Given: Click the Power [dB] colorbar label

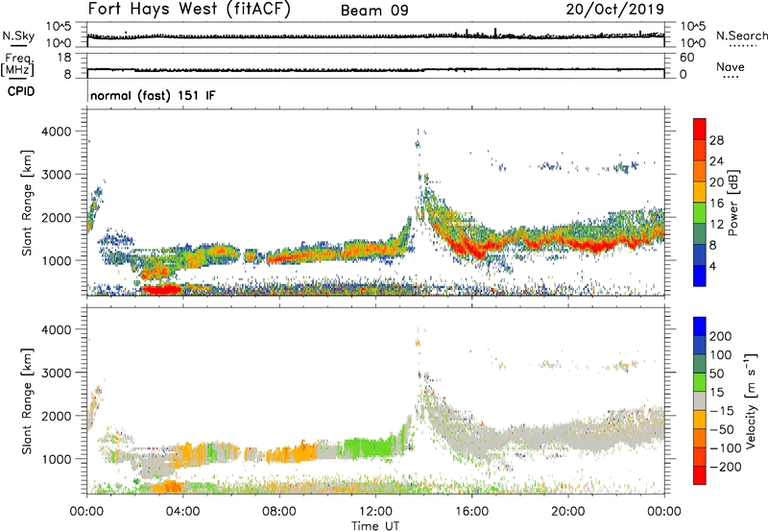Looking at the screenshot, I should point(732,203).
